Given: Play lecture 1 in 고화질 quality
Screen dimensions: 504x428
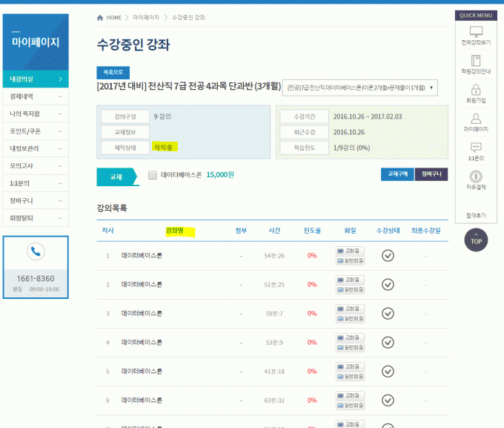Looking at the screenshot, I should pos(350,251).
